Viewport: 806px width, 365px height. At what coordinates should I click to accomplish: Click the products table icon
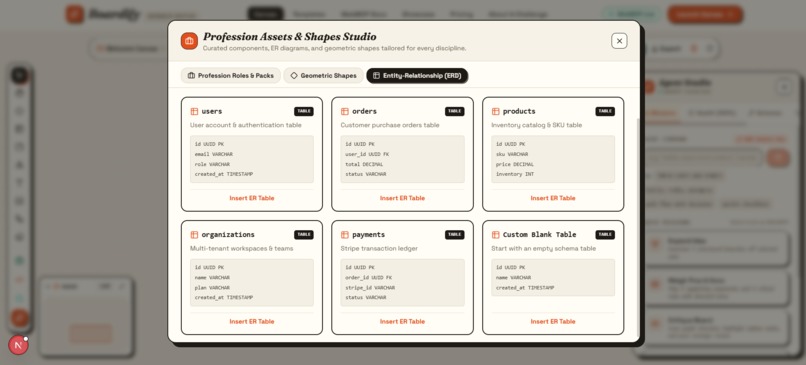point(496,112)
